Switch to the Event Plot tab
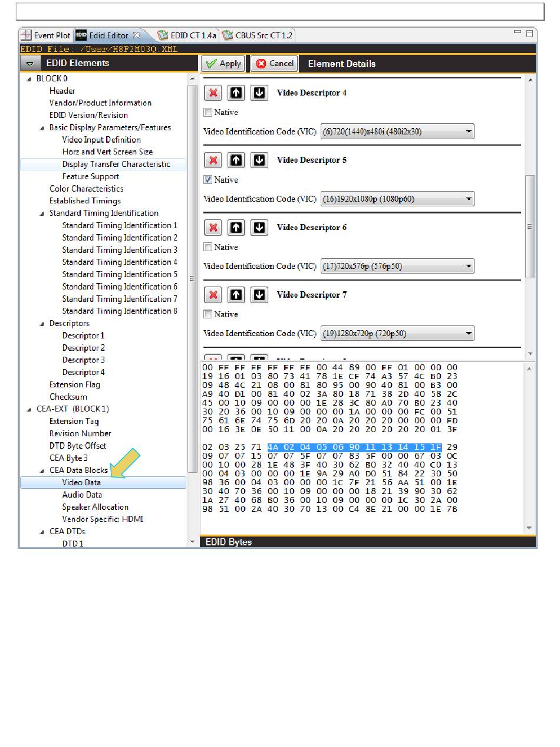The width and height of the screenshot is (560, 747). point(46,35)
